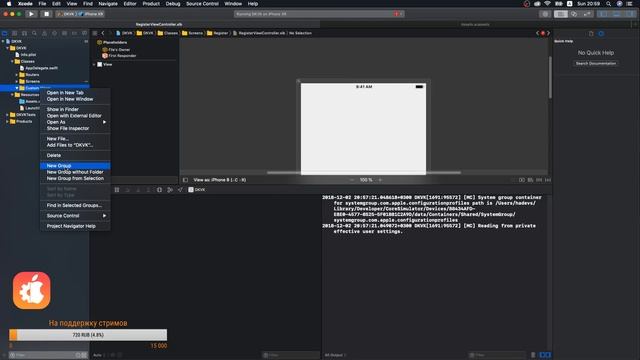The image size is (640, 360).
Task: Collapse the Classes group
Action: (12, 61)
